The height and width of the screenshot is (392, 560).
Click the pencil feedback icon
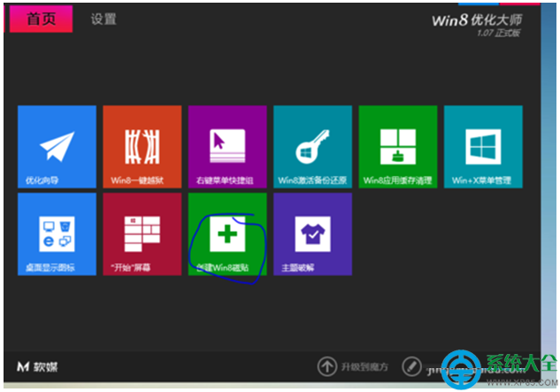tap(411, 366)
